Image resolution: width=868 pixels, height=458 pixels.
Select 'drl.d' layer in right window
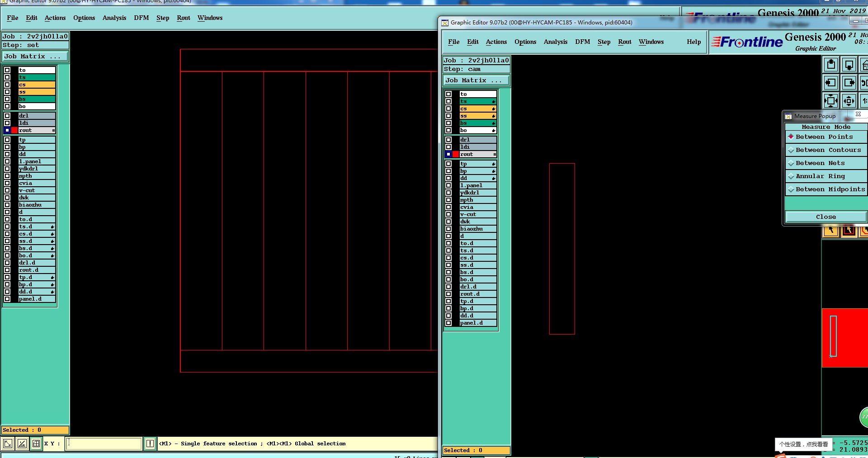[478, 287]
